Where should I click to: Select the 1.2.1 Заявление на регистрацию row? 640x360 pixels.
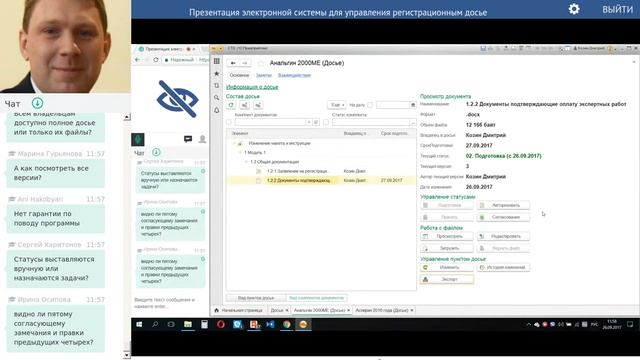pos(321,171)
